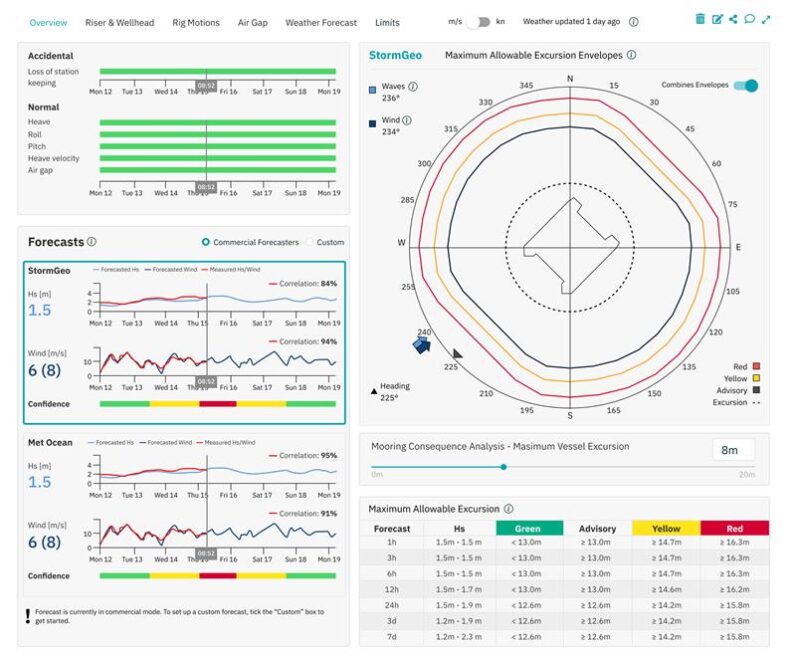Disable the Combines Envelopes switch

(745, 86)
